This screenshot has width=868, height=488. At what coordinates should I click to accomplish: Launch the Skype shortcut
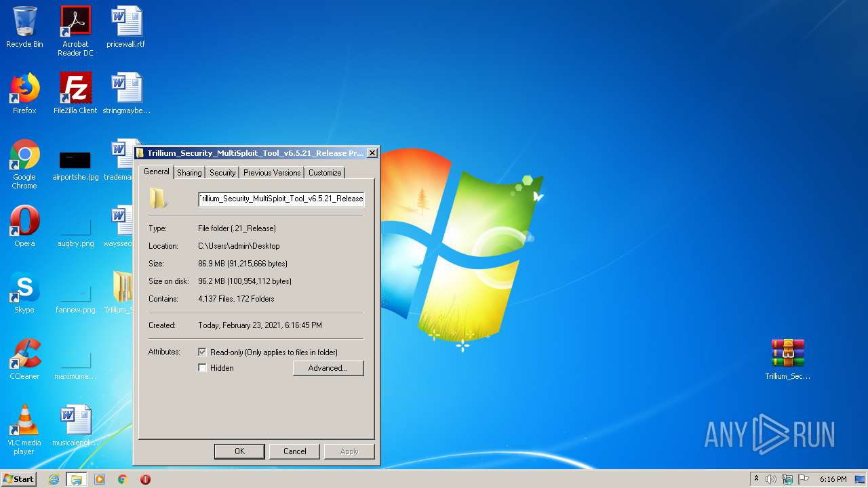[x=24, y=293]
